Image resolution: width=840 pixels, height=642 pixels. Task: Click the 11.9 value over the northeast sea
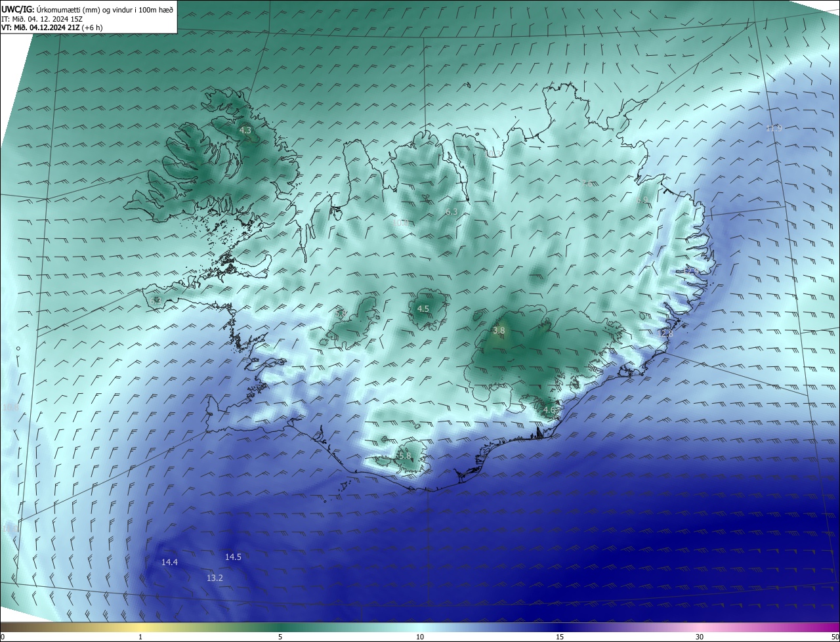click(x=774, y=128)
